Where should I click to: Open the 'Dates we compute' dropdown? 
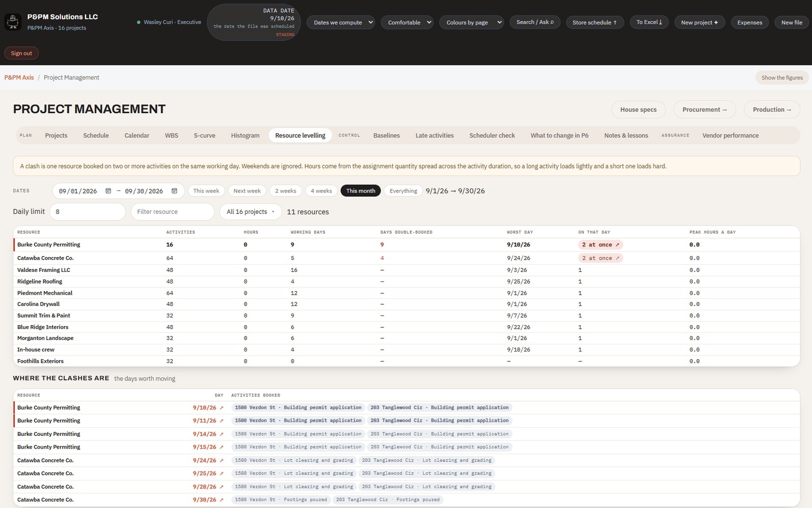pos(341,22)
